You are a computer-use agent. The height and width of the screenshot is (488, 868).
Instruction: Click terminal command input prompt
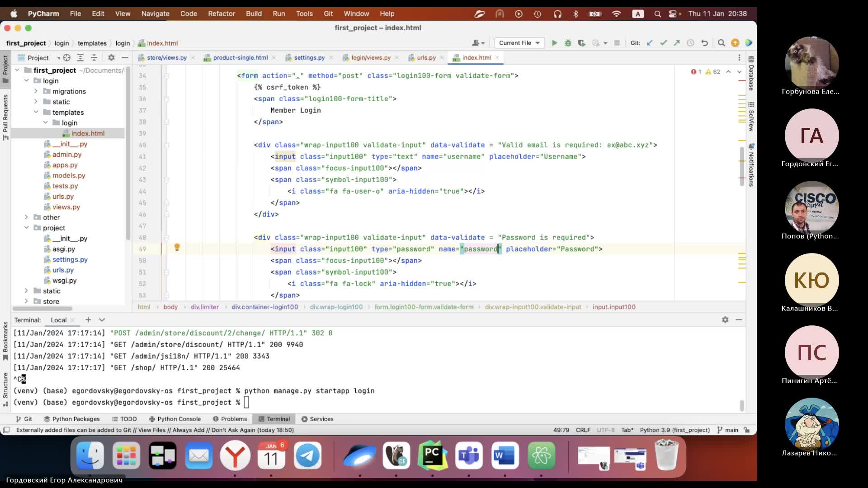[246, 402]
